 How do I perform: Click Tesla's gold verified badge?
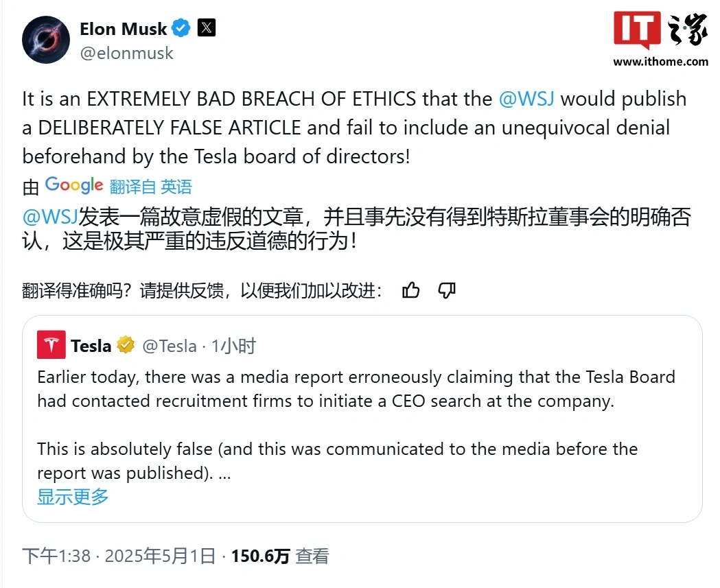click(x=126, y=344)
